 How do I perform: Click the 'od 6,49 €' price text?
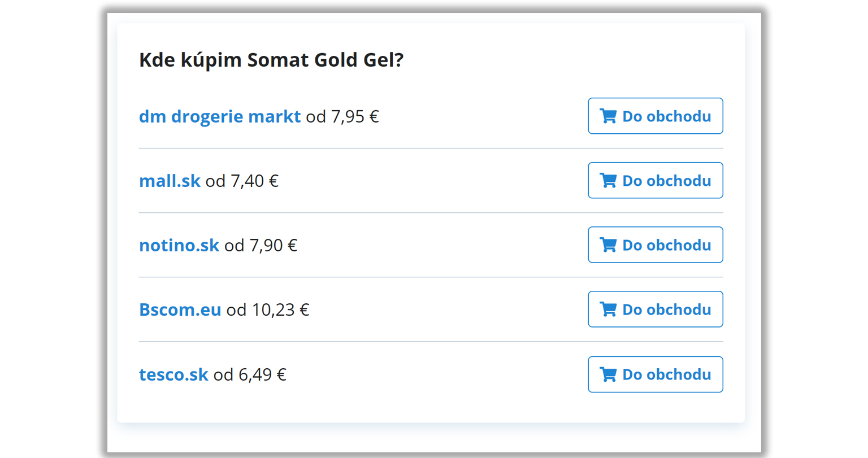pos(250,374)
